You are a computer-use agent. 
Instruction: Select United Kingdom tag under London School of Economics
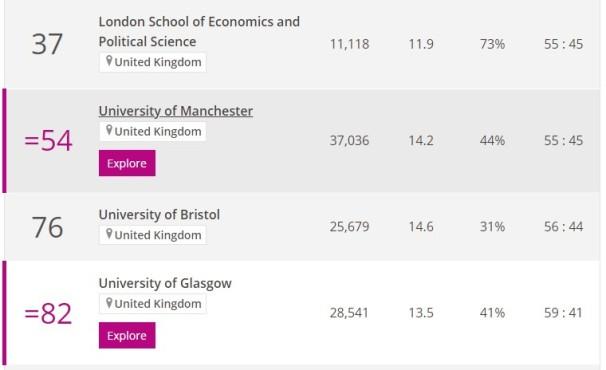(x=153, y=62)
